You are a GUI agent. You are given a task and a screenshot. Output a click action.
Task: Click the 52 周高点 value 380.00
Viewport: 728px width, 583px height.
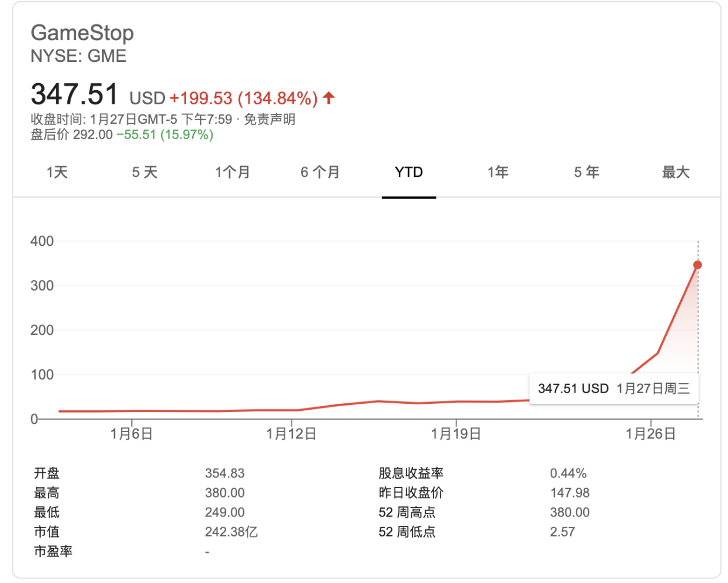click(x=570, y=512)
